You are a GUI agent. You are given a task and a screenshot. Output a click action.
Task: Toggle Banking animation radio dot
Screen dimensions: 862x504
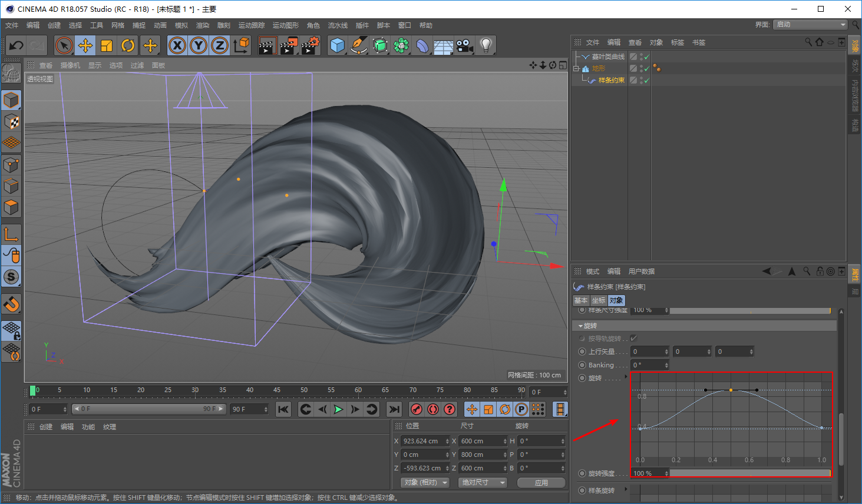click(x=582, y=365)
